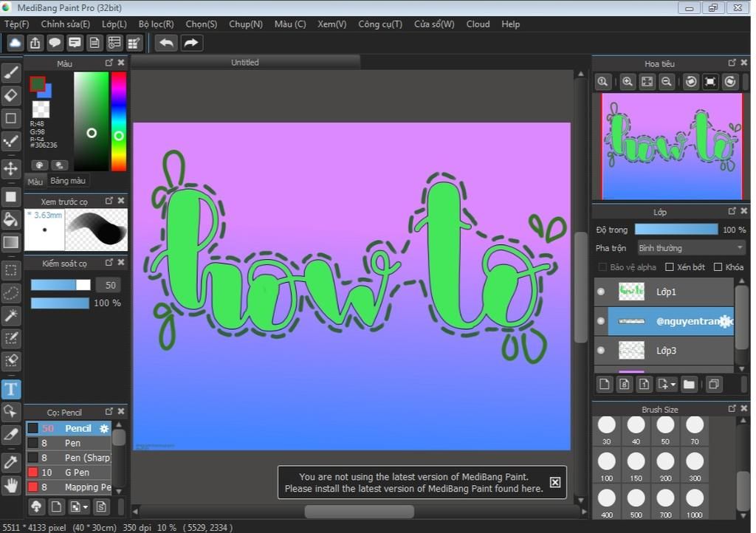Viewport: 756px width, 533px height.
Task: Zoom in using the navigator plus magnifier
Action: tap(628, 81)
